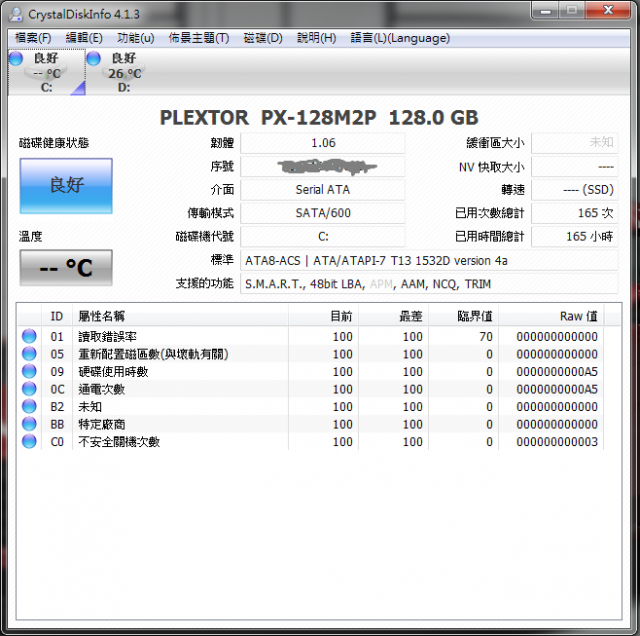
Task: Select the 特定廠商 attribute name
Action: point(102,425)
